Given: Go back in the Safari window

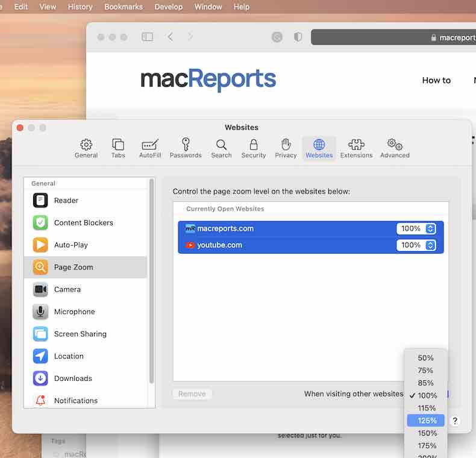Looking at the screenshot, I should tap(171, 37).
